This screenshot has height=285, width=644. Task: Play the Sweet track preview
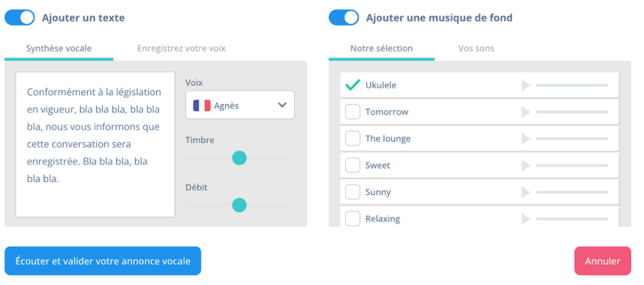[525, 166]
